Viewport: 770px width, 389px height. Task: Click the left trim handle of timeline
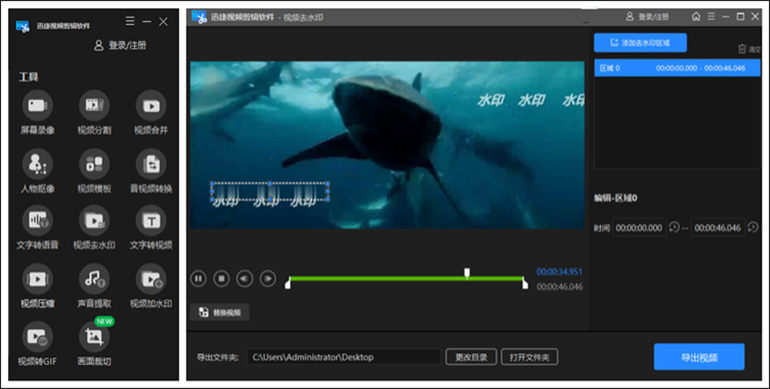(288, 283)
